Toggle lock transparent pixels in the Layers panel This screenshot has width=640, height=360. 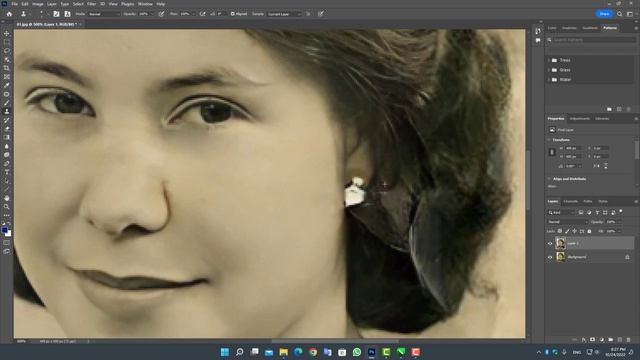(x=560, y=231)
